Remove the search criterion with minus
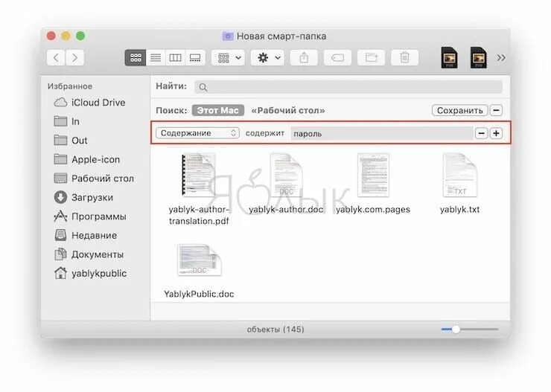 click(x=482, y=133)
